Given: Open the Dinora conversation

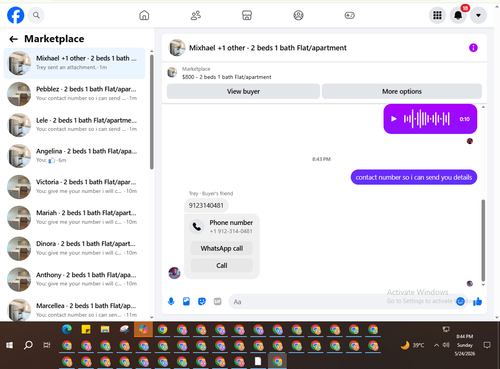Looking at the screenshot, I should (x=75, y=248).
